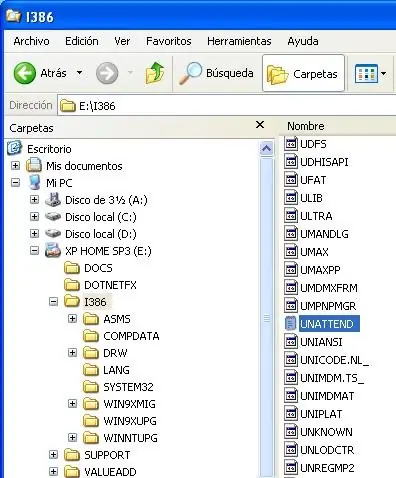
Task: Click the Forward arrow button
Action: [107, 73]
